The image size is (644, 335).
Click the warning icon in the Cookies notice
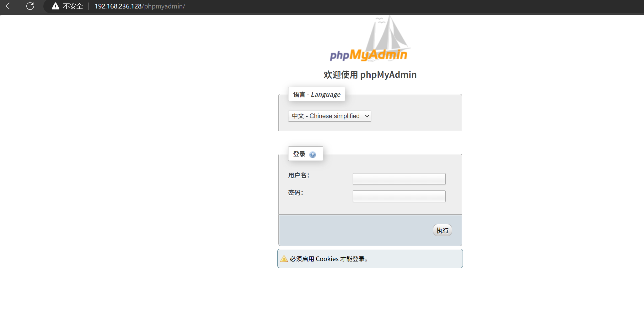[284, 259]
